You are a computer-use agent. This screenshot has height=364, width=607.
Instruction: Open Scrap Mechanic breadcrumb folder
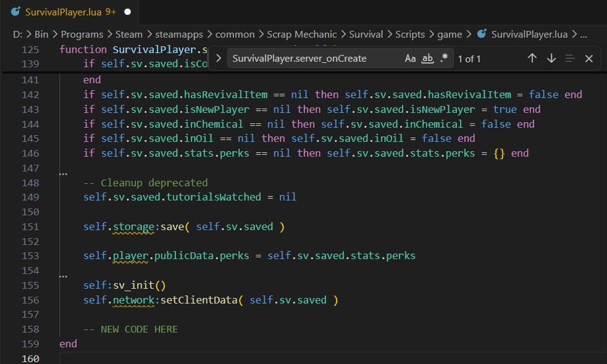click(302, 35)
